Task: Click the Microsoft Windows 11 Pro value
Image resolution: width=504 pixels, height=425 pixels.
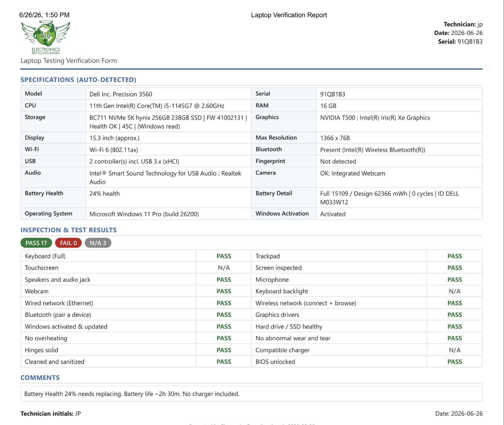Action: click(144, 214)
